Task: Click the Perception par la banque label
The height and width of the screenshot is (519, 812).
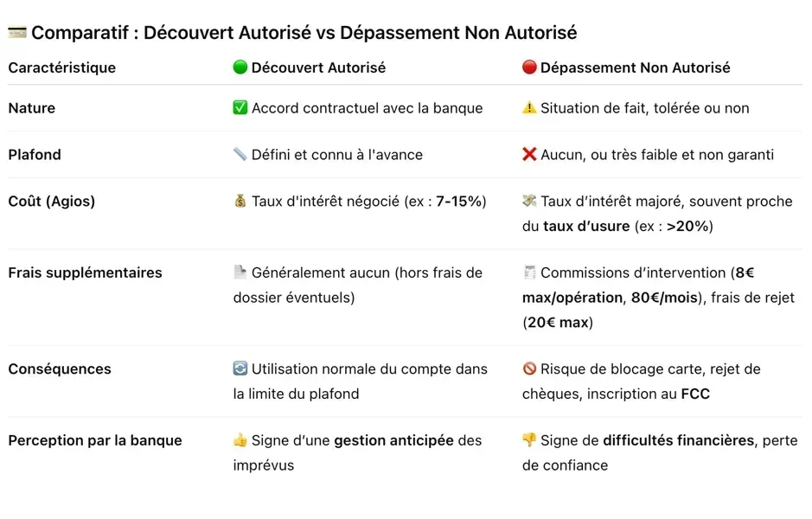Action: click(95, 440)
